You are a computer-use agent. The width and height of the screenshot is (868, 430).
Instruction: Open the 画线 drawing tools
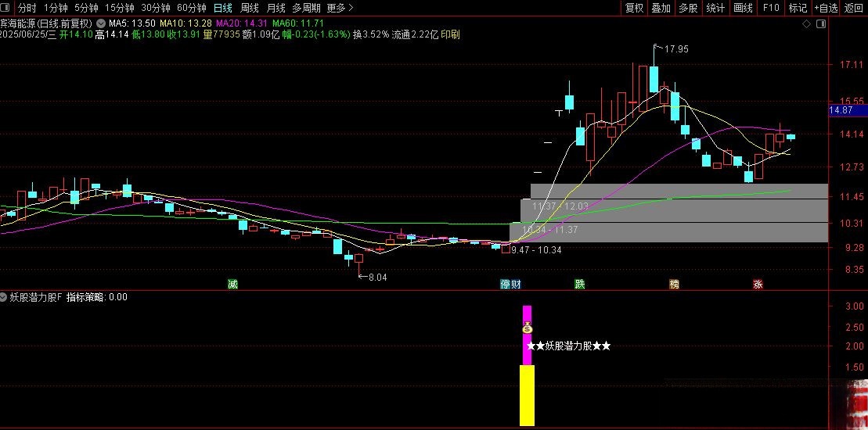(743, 8)
